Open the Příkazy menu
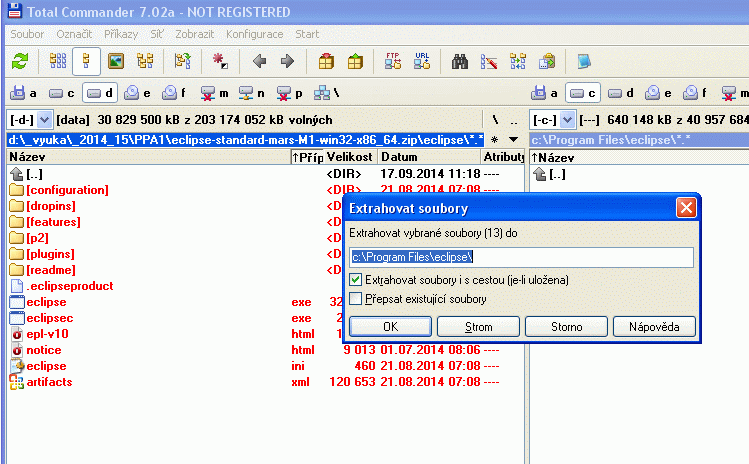The image size is (749, 464). coord(121,34)
